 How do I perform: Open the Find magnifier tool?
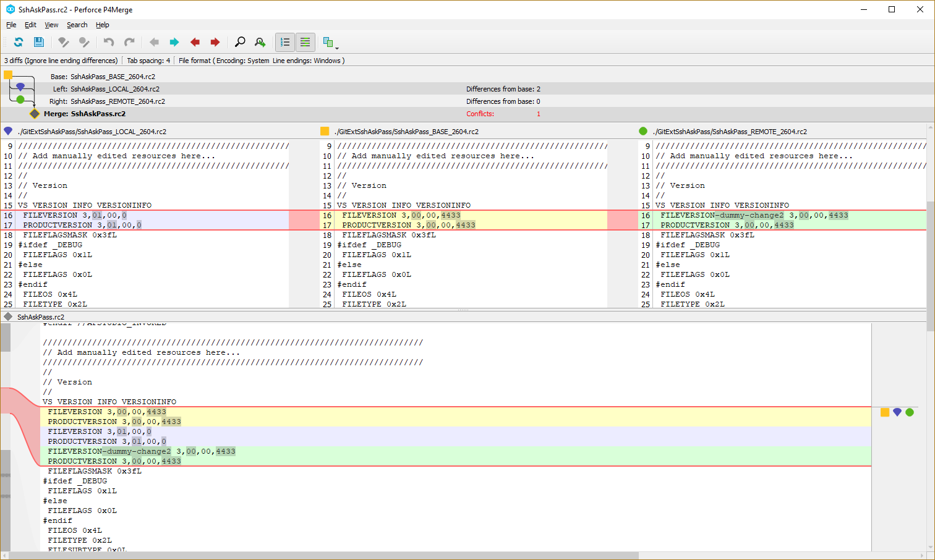tap(240, 42)
